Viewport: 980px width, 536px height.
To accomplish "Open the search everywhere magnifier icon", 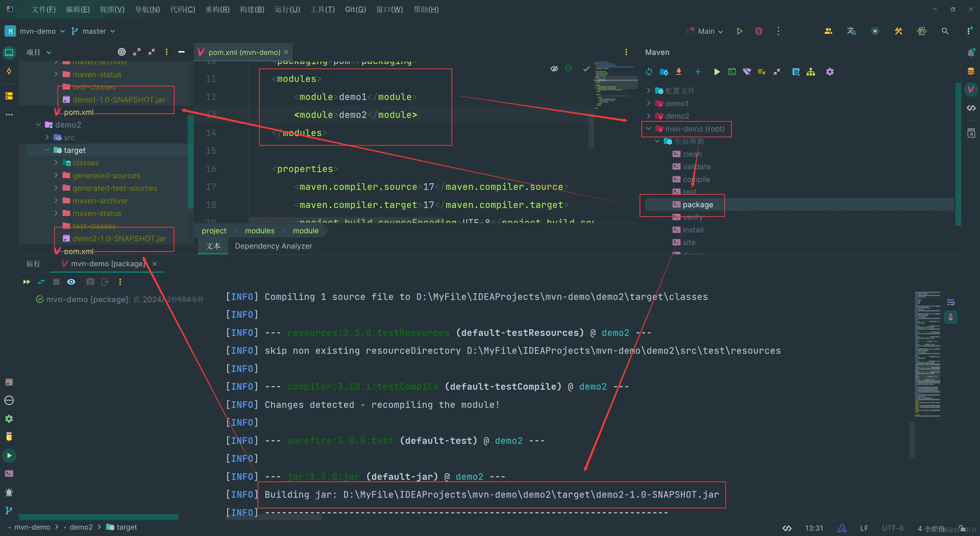I will coord(945,31).
